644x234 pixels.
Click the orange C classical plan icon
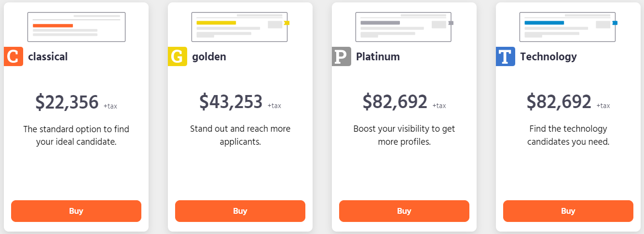(x=14, y=56)
